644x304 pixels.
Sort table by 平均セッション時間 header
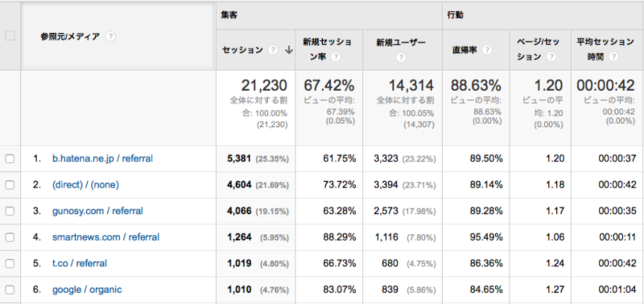605,43
